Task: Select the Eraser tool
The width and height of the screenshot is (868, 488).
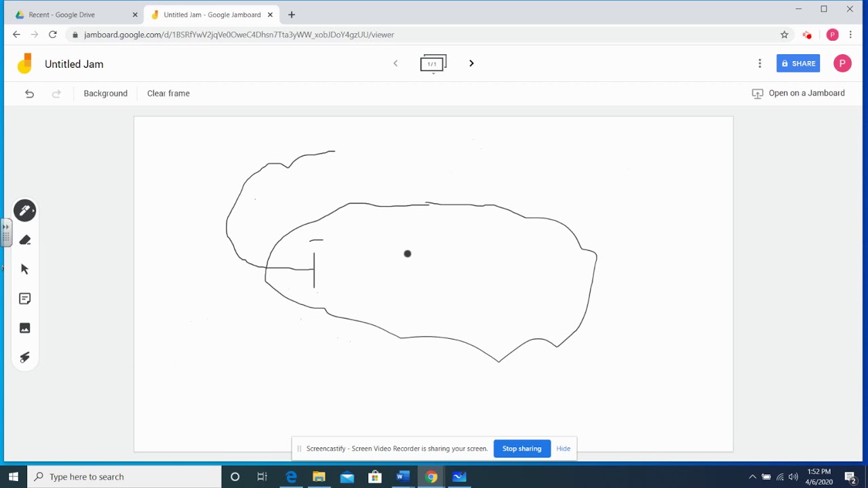Action: click(25, 240)
